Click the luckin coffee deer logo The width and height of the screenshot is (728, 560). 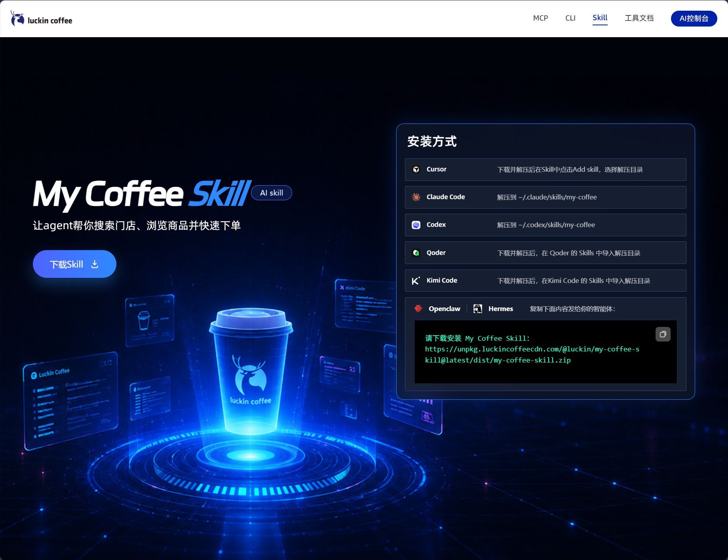coord(41,19)
